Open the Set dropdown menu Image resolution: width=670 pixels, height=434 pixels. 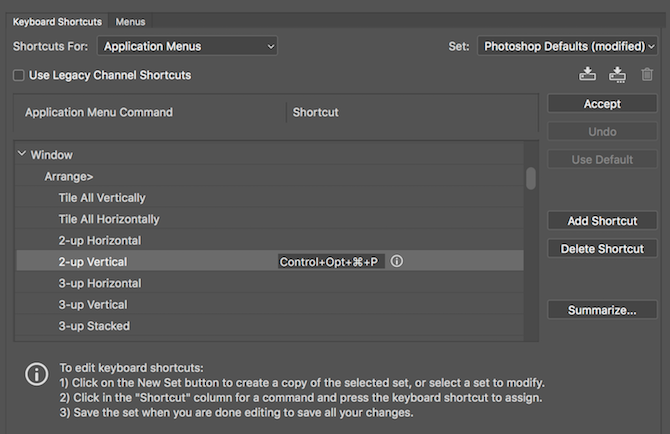pos(567,46)
